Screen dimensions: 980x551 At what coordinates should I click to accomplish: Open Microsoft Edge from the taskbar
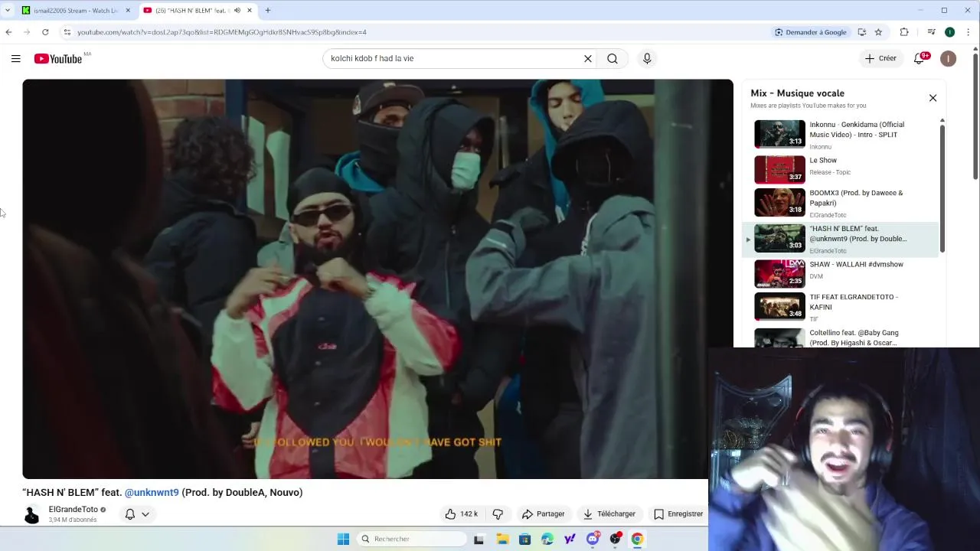547,539
